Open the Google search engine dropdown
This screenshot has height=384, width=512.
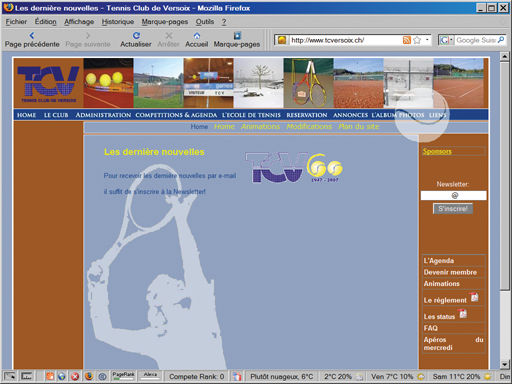tap(447, 40)
